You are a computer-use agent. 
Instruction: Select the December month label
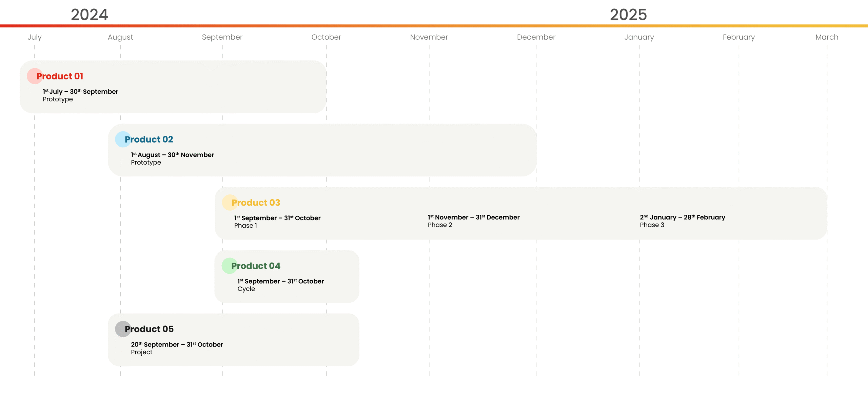(x=536, y=37)
